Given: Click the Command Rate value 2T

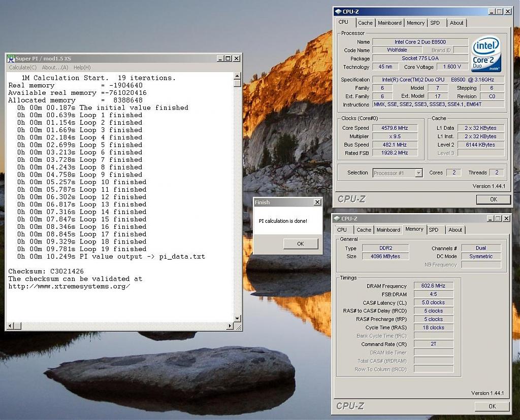Looking at the screenshot, I should [434, 344].
